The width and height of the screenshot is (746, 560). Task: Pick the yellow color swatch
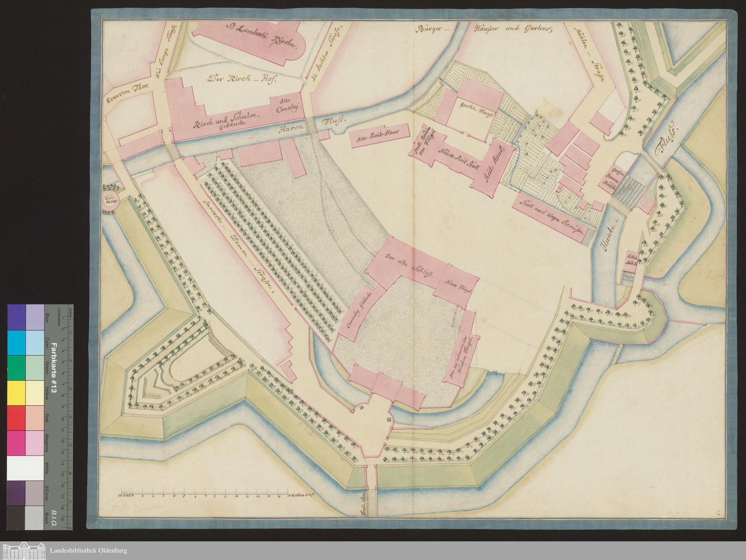(16, 392)
